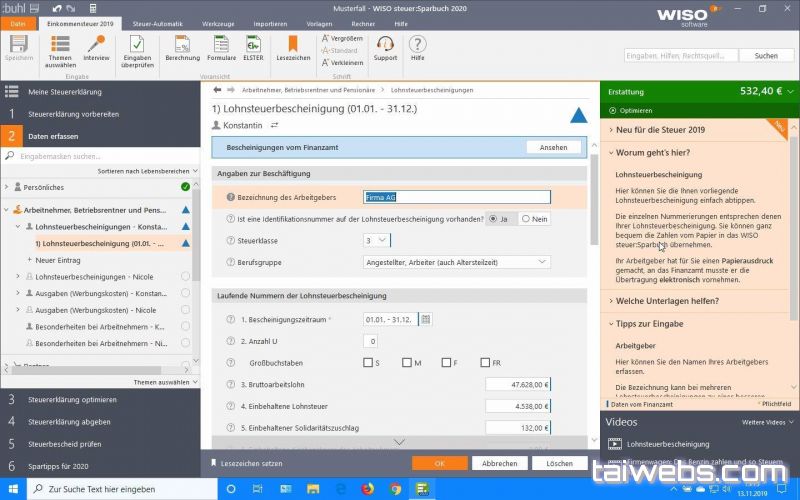The height and width of the screenshot is (500, 800).
Task: Click the Lesezeichen bookmark icon
Action: click(x=292, y=44)
